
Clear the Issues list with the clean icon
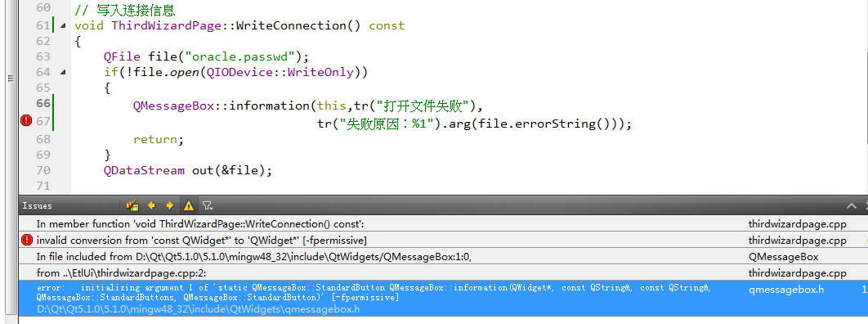(x=132, y=205)
